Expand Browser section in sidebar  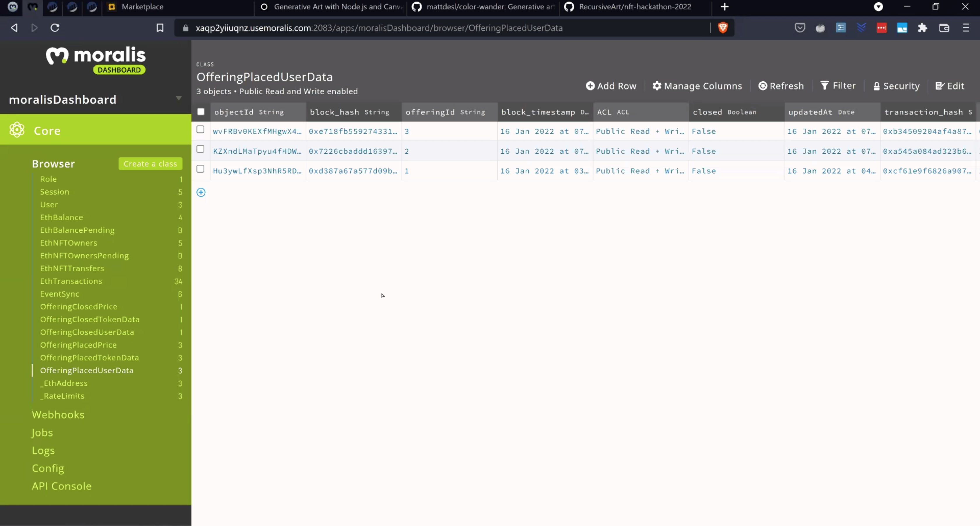53,163
